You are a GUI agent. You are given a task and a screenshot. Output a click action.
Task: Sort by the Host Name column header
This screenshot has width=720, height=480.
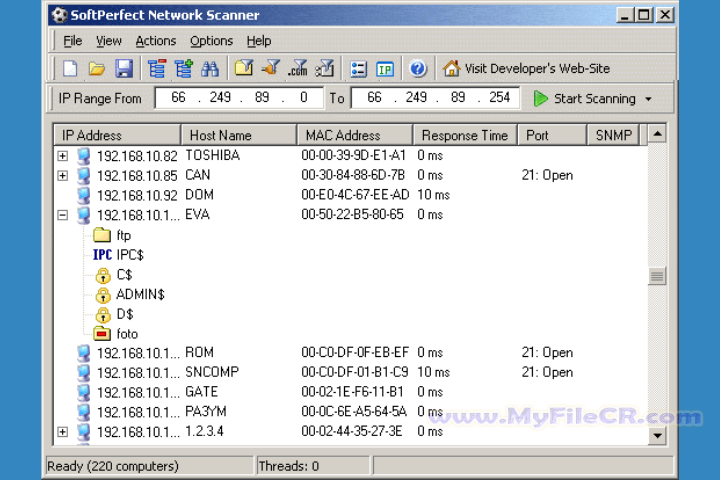(x=239, y=136)
